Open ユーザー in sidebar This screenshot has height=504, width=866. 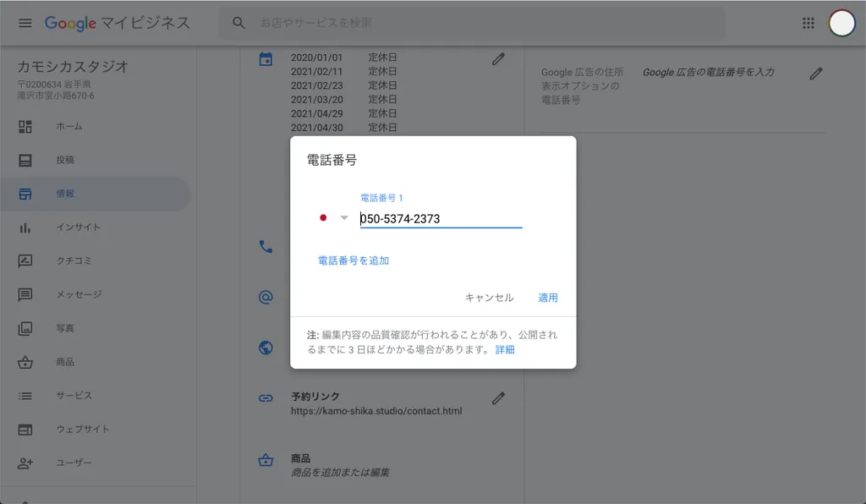[95, 463]
